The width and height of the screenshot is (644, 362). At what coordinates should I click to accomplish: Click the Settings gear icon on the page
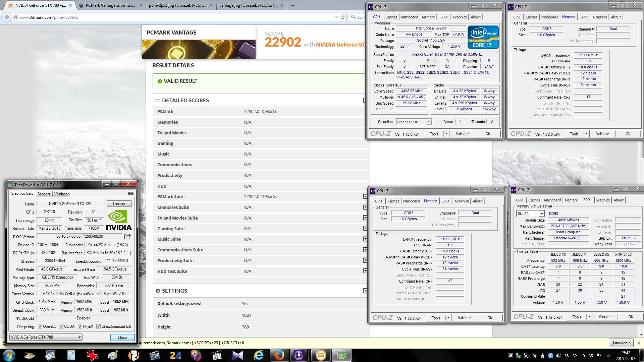(x=158, y=291)
